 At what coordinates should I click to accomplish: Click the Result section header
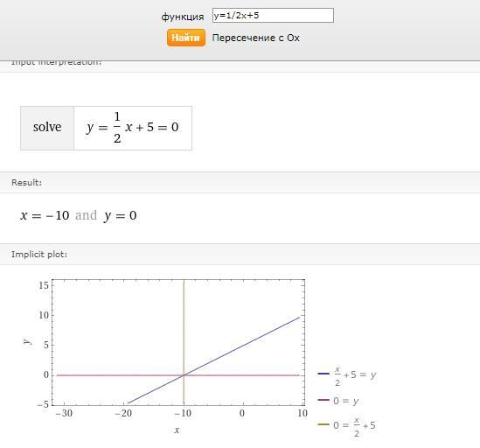point(240,182)
